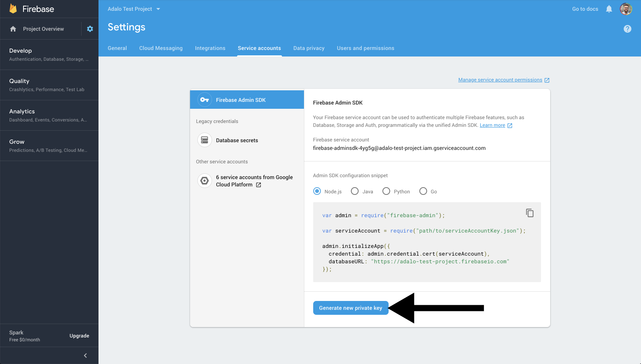Viewport: 641px width, 364px height.
Task: Click the serviceAccountKey.json path line
Action: click(424, 231)
